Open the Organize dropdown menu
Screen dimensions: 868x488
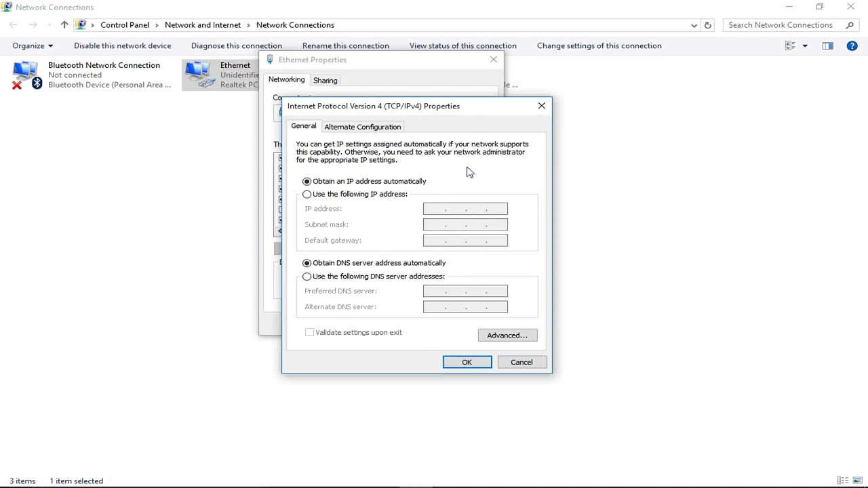pos(33,46)
